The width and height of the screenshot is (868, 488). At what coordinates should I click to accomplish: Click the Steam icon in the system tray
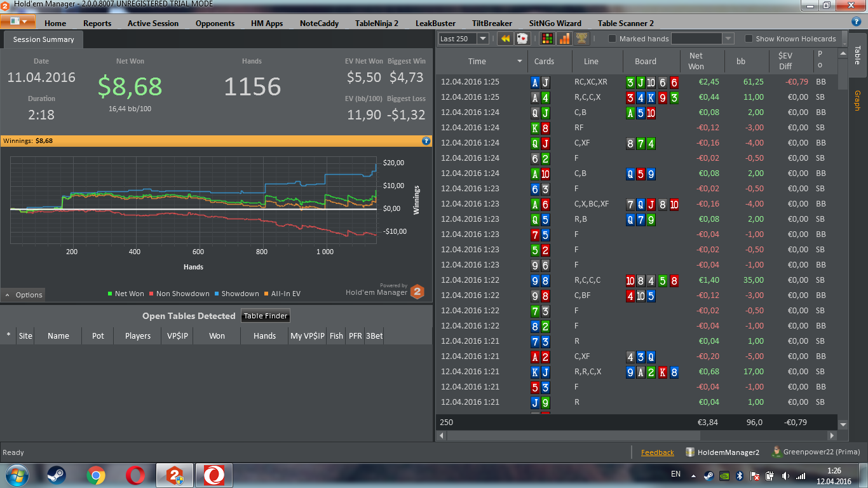click(x=709, y=475)
